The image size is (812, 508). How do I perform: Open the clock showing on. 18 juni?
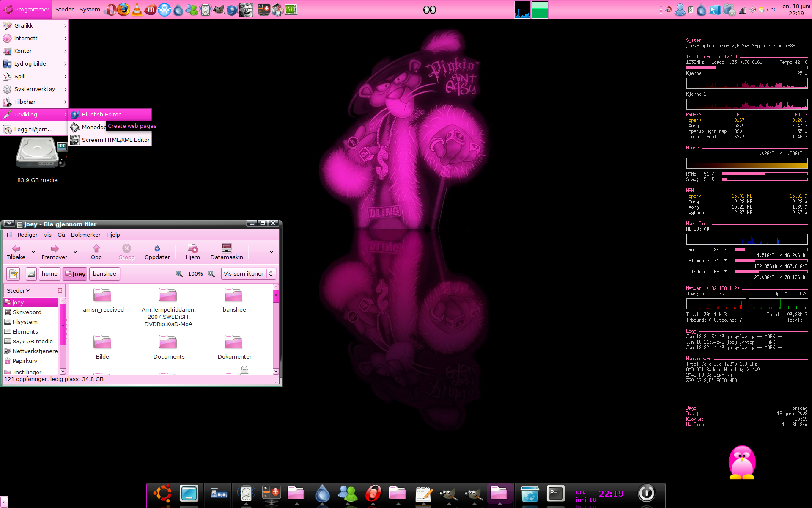[x=796, y=10]
